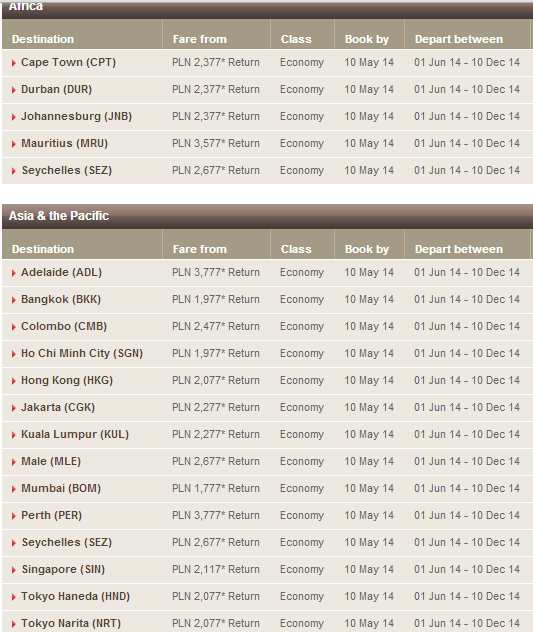Image resolution: width=533 pixels, height=632 pixels.
Task: Click red arrow beside Tokyo Narita (NRT)
Action: point(13,624)
